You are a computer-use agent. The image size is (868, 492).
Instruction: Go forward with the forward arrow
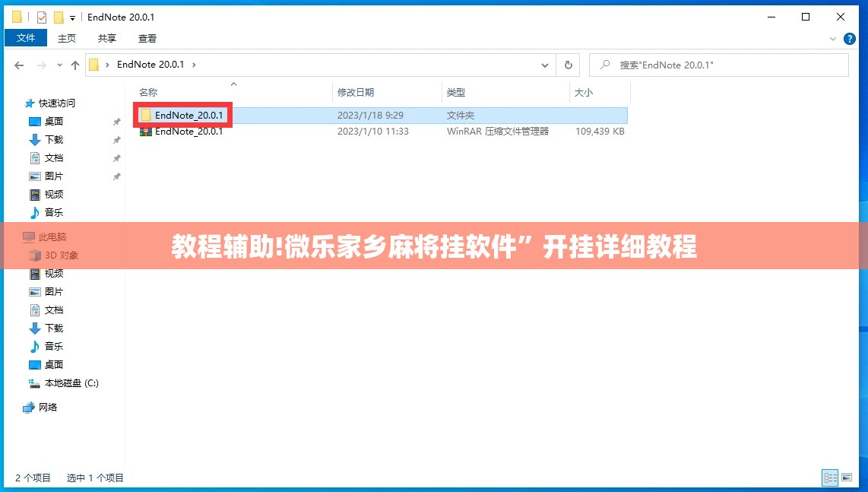pyautogui.click(x=42, y=65)
